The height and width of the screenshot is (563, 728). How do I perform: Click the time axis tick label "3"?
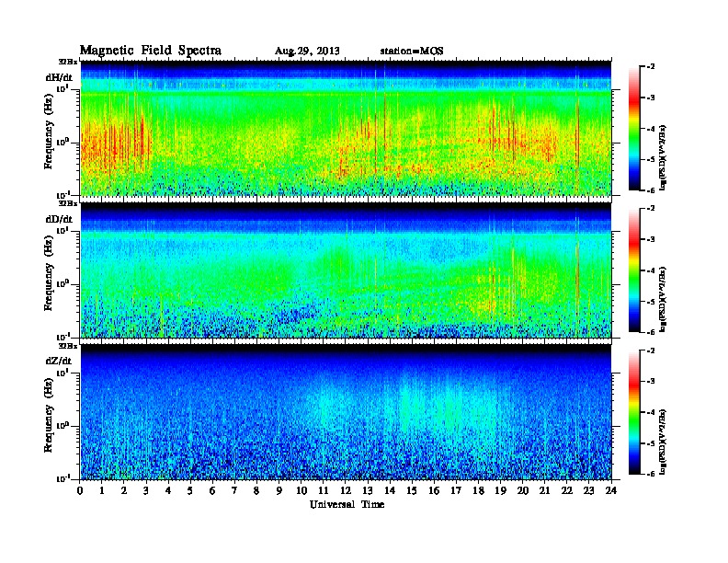point(146,491)
